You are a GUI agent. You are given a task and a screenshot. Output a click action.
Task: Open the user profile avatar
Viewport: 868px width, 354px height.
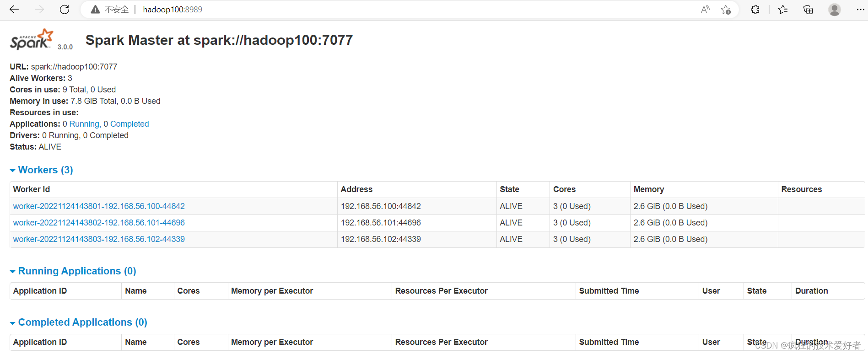(x=835, y=10)
